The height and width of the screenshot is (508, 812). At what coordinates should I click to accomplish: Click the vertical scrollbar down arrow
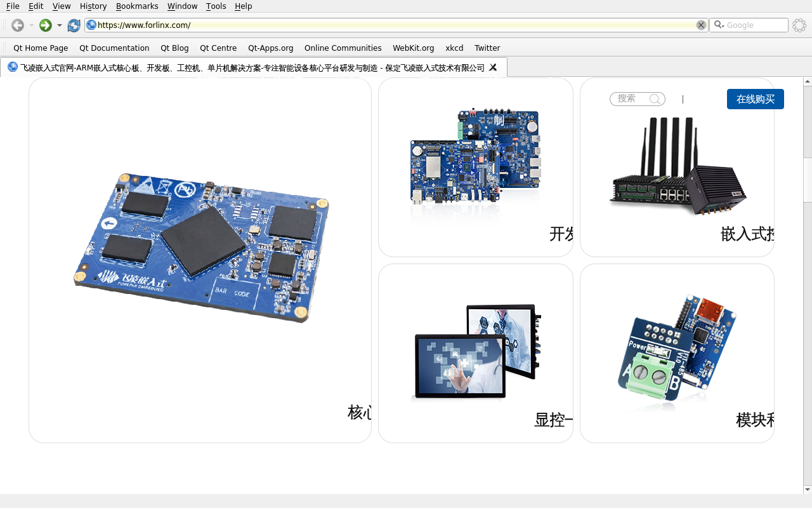[808, 490]
